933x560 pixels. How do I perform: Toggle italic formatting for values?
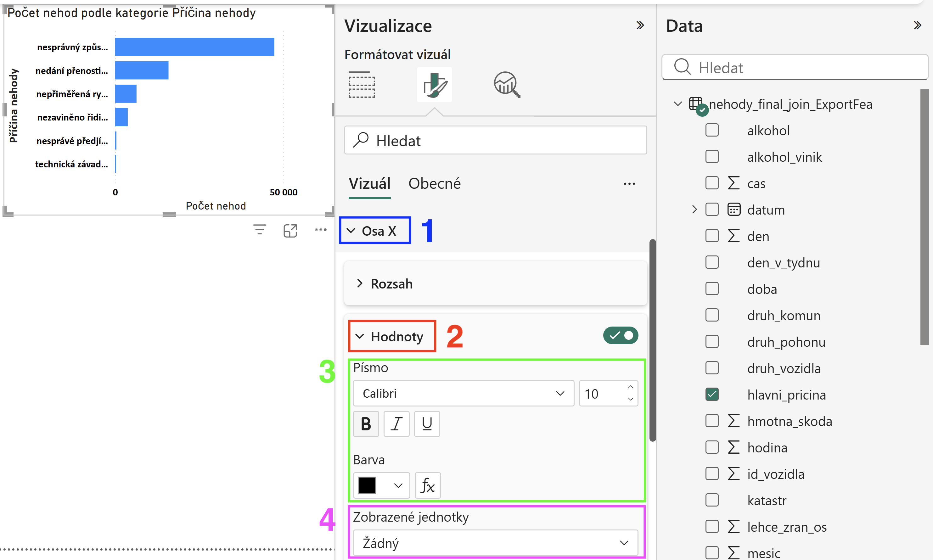pos(396,424)
